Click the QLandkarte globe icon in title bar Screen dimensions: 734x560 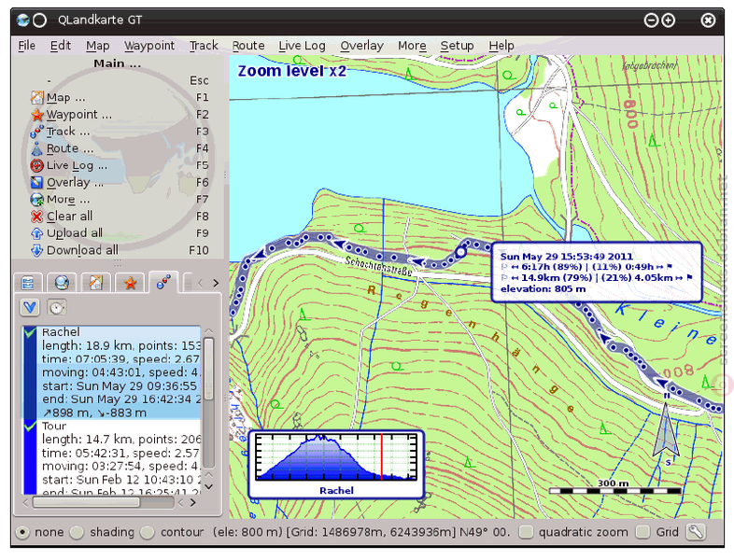[22, 20]
